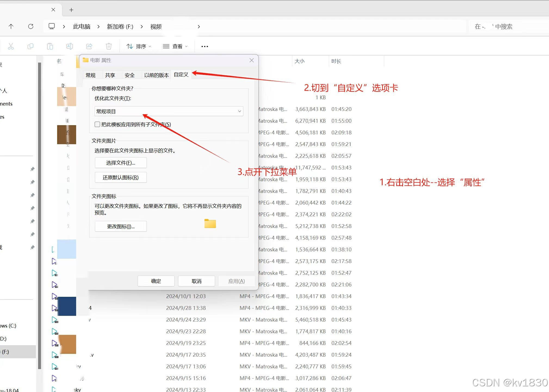Click the Delete trash icon

coord(109,46)
